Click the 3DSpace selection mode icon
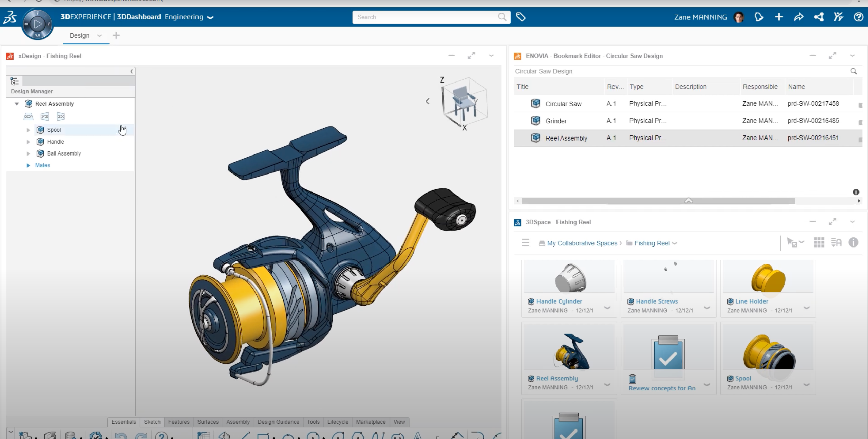The width and height of the screenshot is (868, 439). click(795, 243)
